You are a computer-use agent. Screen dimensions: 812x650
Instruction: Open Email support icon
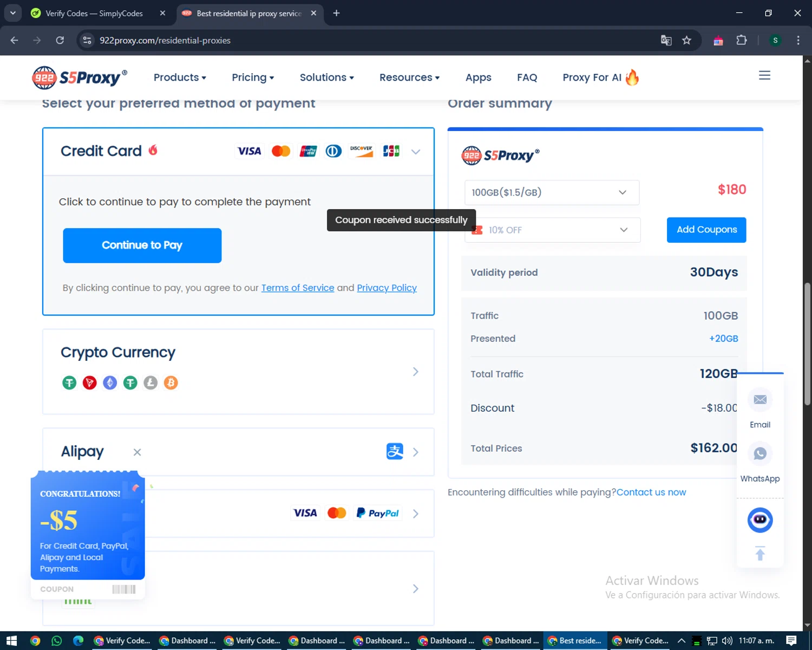(x=760, y=400)
